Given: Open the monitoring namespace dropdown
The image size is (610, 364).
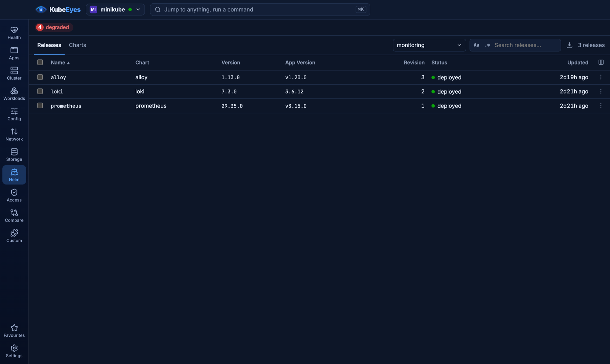Looking at the screenshot, I should pyautogui.click(x=429, y=45).
